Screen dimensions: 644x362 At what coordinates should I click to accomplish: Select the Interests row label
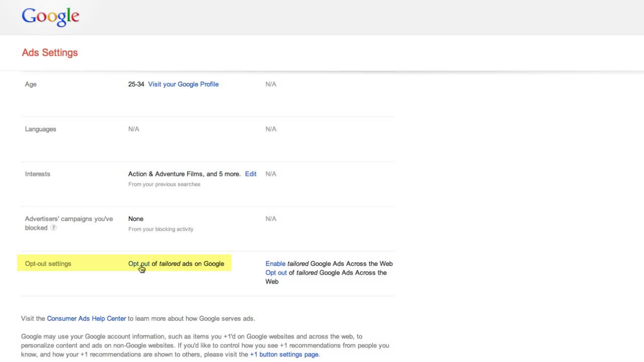38,174
